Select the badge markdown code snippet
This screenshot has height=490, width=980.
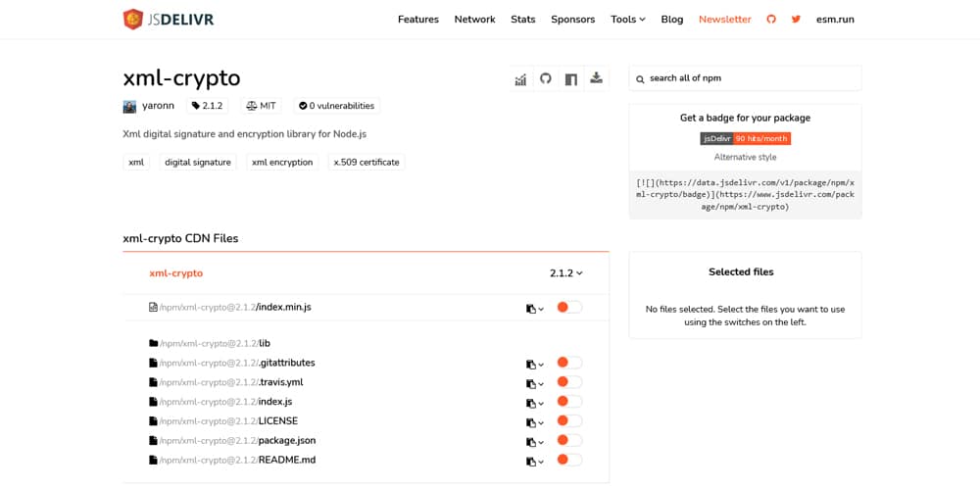(746, 194)
